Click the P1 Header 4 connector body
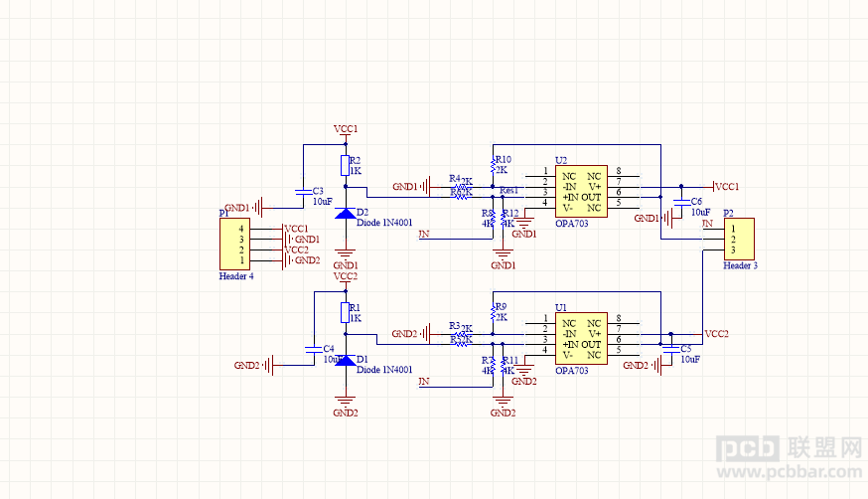This screenshot has height=499, width=868. pos(234,244)
